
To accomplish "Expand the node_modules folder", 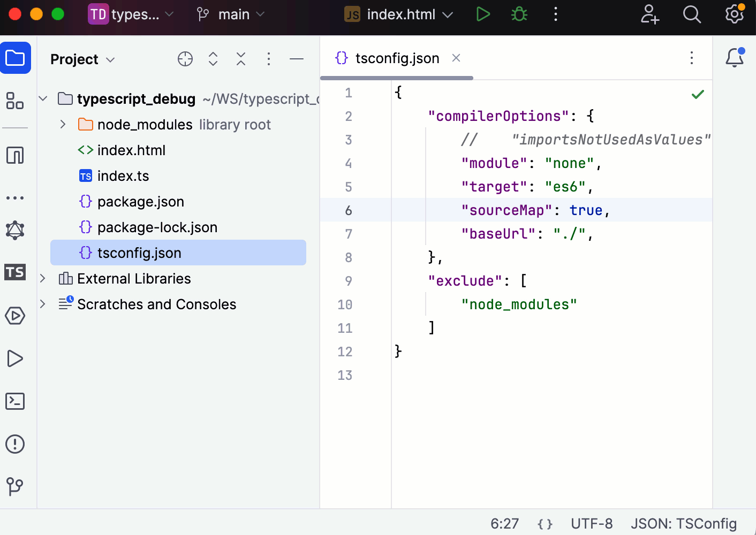I will pyautogui.click(x=62, y=124).
